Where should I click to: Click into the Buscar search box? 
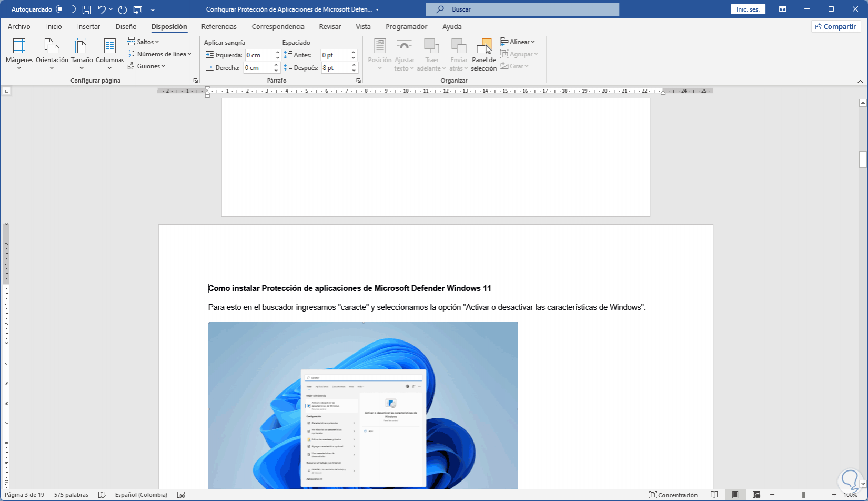point(522,9)
